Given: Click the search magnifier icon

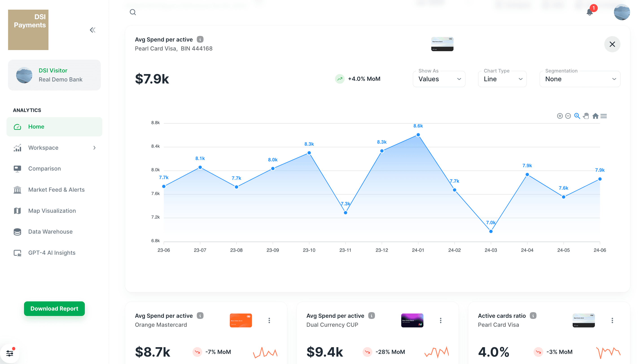Looking at the screenshot, I should (x=133, y=12).
